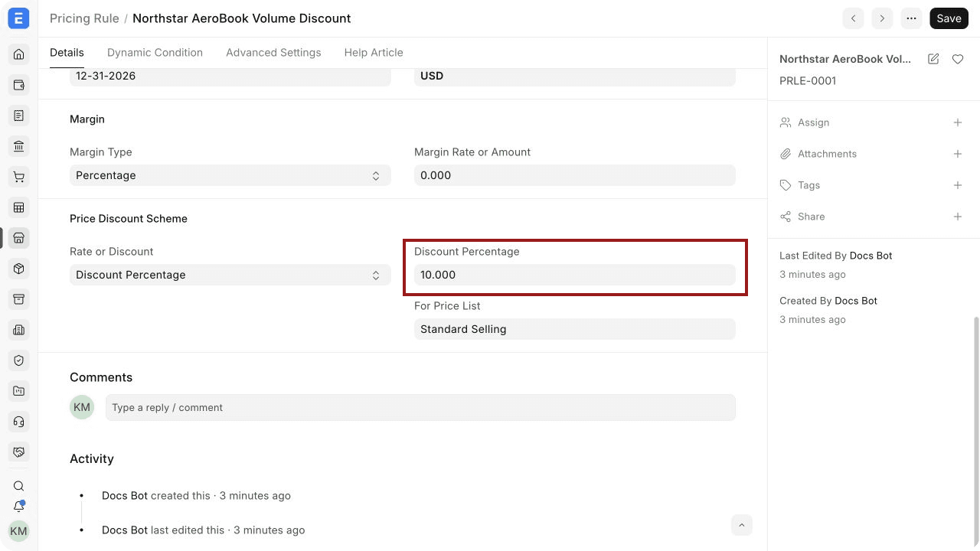
Task: Open the receipt document icon in sidebar
Action: 19,116
